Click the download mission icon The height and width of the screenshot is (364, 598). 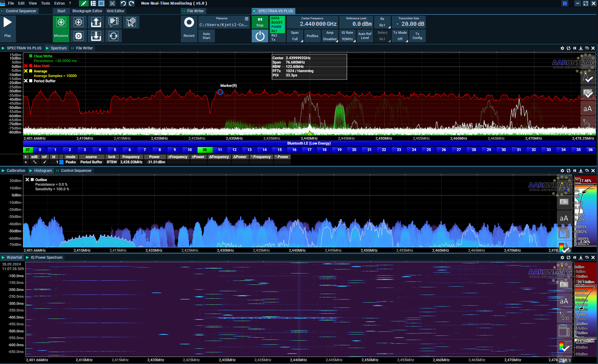[96, 36]
